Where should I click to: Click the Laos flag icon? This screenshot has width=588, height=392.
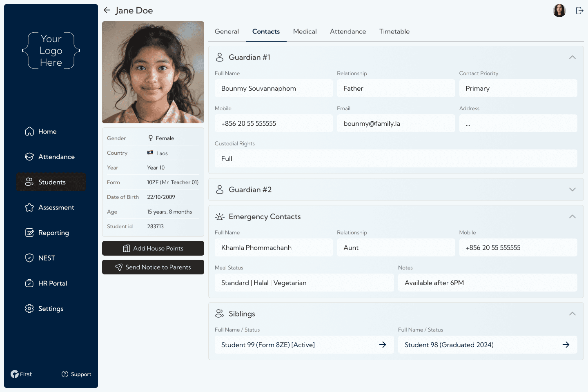[150, 153]
